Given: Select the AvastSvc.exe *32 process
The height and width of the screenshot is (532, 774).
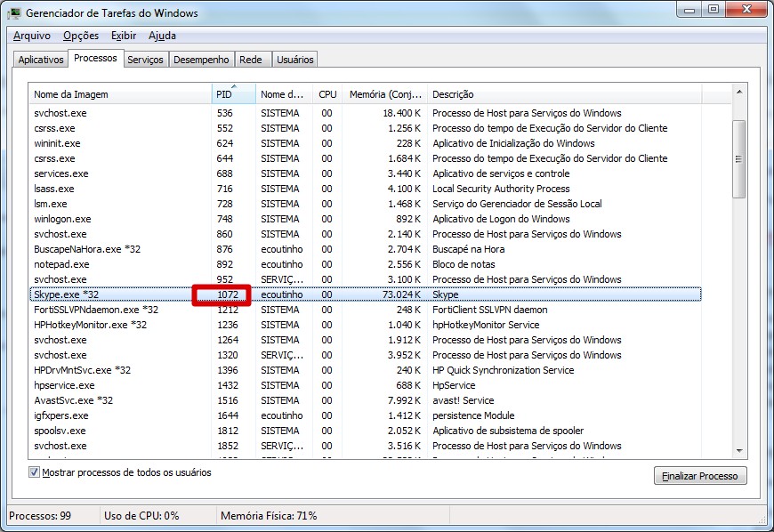Looking at the screenshot, I should [x=366, y=400].
